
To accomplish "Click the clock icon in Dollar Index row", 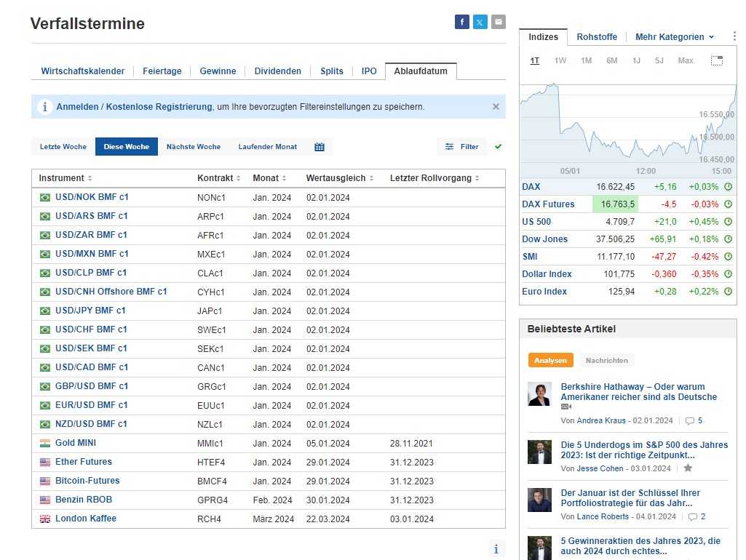I will (x=728, y=274).
